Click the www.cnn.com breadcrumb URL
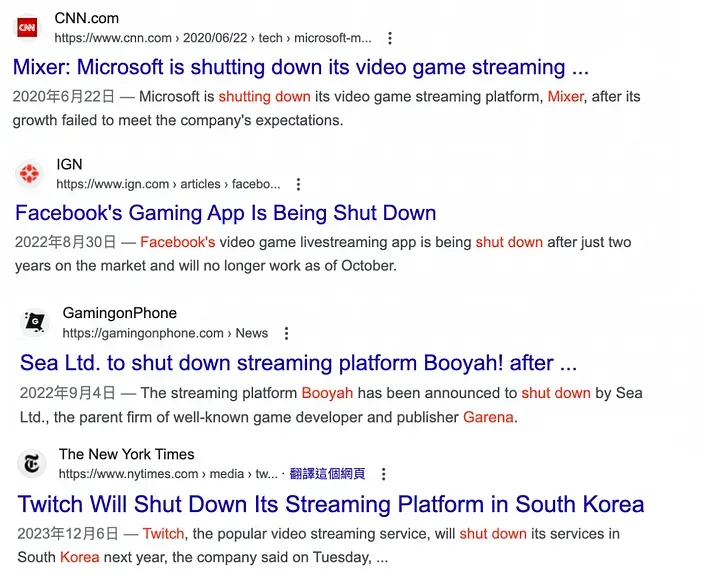Screen dimensions: 720x585 (213, 38)
